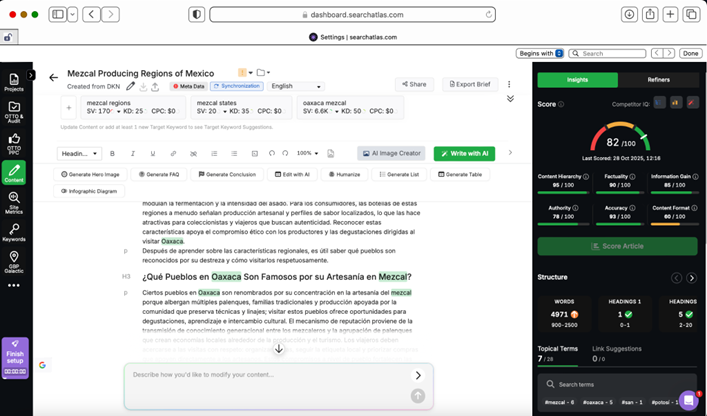
Task: Open the kebab menu next to Export Brief
Action: pos(509,84)
